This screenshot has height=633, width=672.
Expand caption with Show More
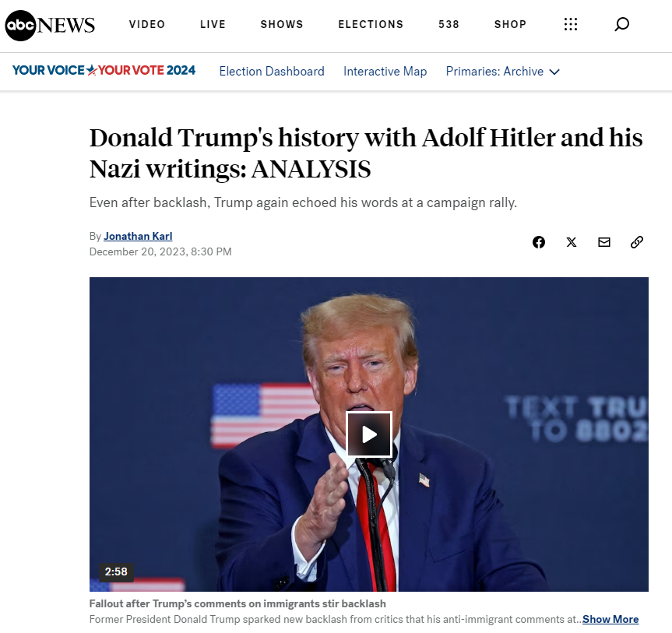(610, 619)
